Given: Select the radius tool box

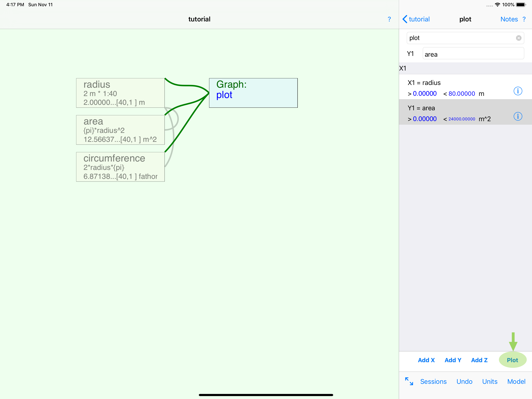Looking at the screenshot, I should (x=120, y=93).
